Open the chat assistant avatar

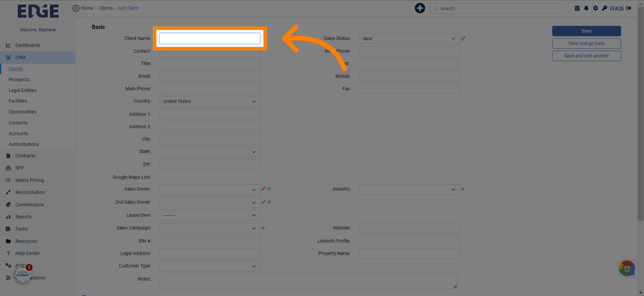tap(627, 268)
